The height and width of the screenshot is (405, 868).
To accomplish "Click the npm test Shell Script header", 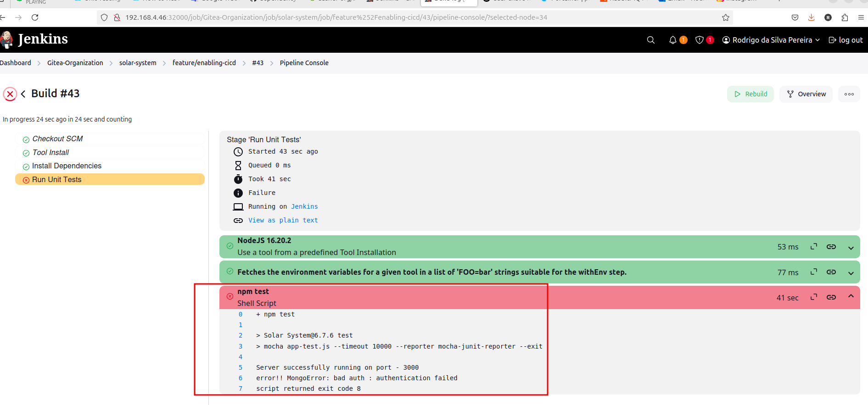I will coord(540,297).
